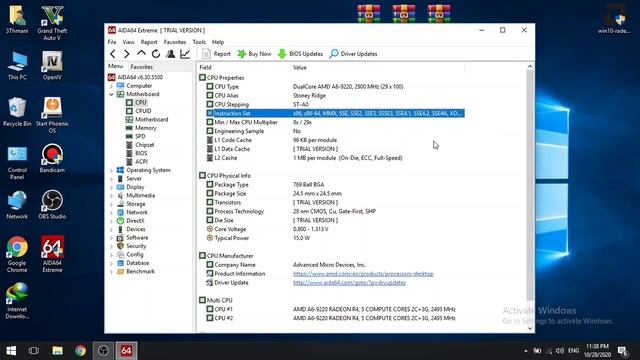Refresh the page using the circular arrow icon

click(156, 54)
